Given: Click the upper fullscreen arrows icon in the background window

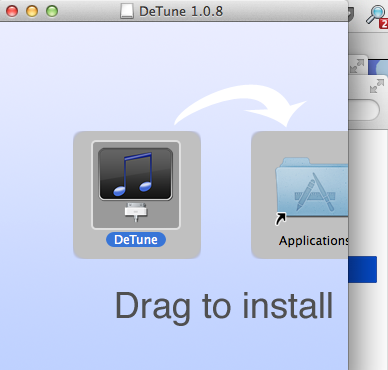Looking at the screenshot, I should tap(357, 66).
